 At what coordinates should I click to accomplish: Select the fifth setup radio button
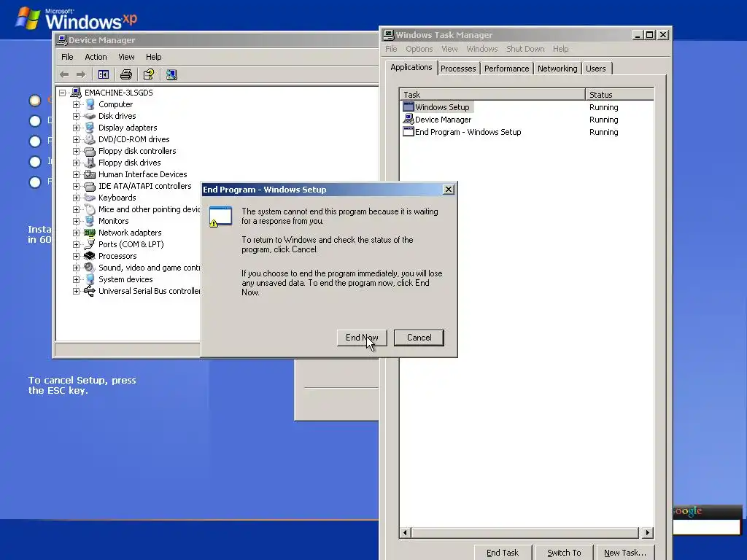tap(35, 182)
